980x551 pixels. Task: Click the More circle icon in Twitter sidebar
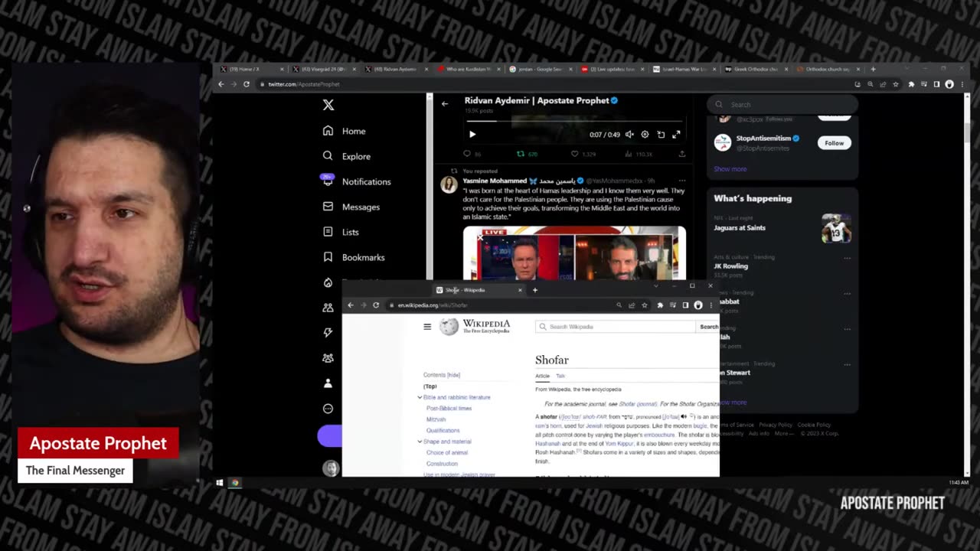328,409
